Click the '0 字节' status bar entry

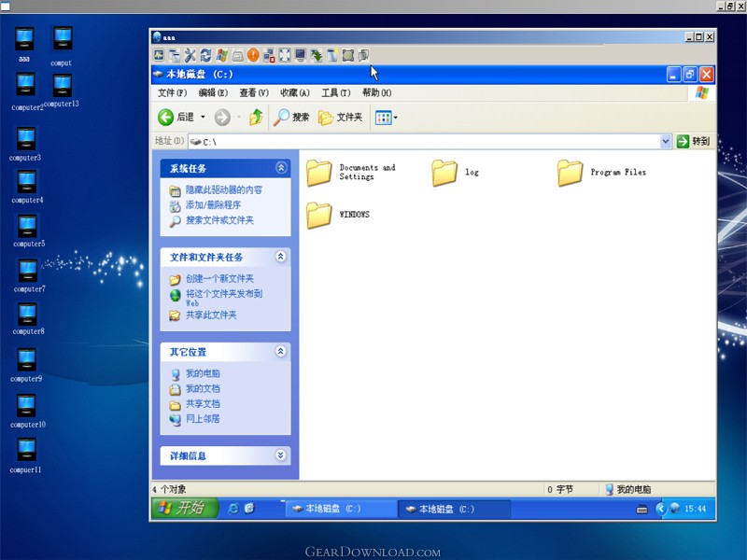click(x=560, y=489)
